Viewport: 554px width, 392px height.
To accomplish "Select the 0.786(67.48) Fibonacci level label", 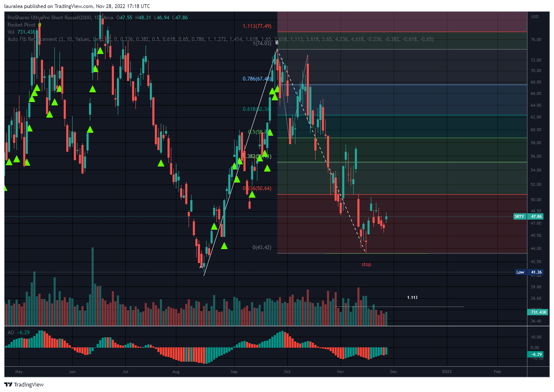I will click(x=257, y=79).
